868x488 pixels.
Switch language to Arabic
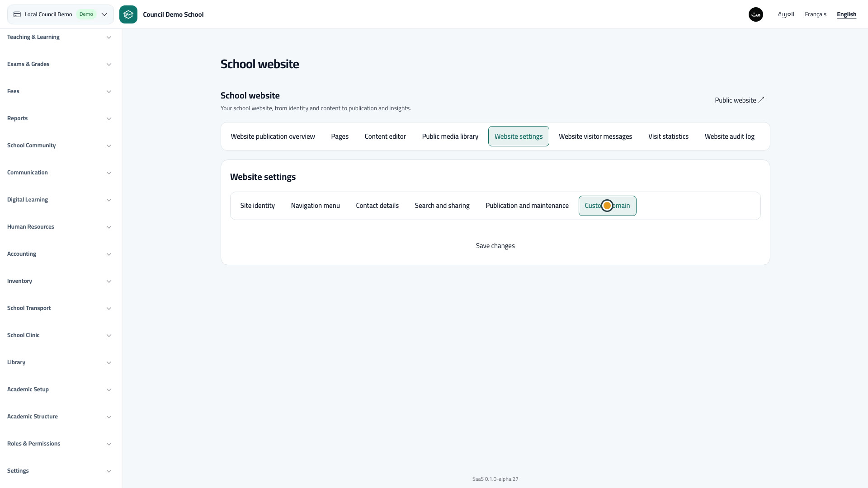(x=786, y=14)
